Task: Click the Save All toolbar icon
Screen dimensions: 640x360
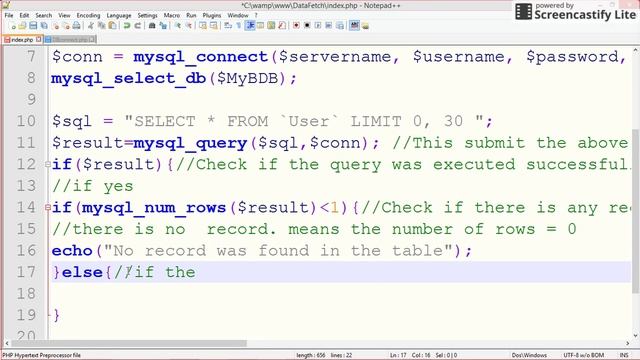Action: (44, 26)
